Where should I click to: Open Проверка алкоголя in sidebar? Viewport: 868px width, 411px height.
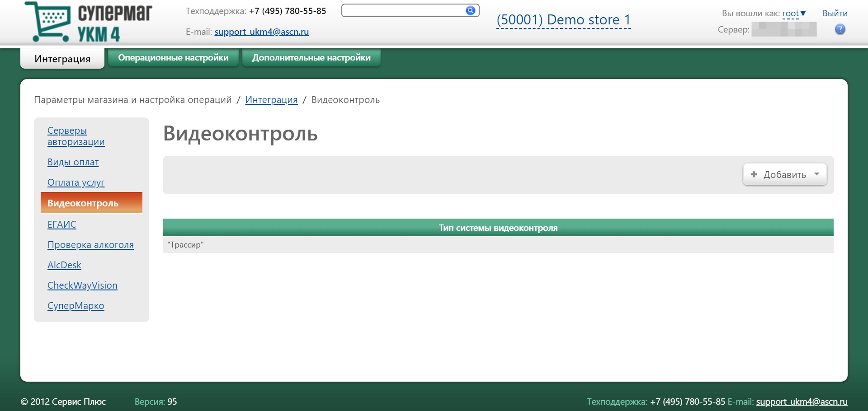pyautogui.click(x=90, y=245)
